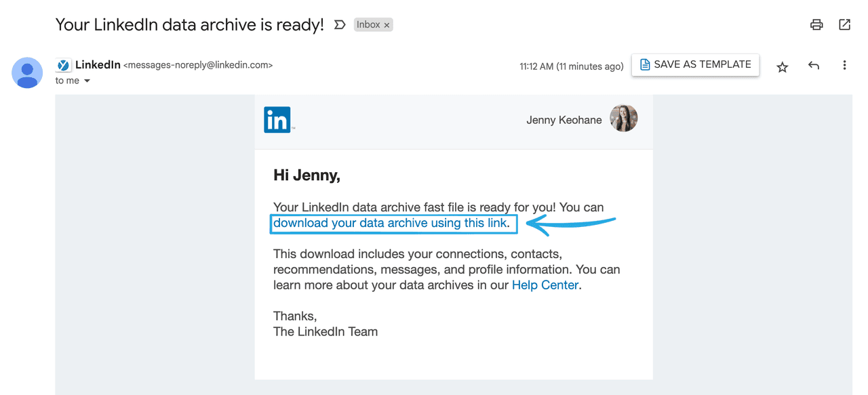Click the timestamp '11:12 AM (11 minutes ago)'
This screenshot has height=395, width=868.
pyautogui.click(x=572, y=66)
